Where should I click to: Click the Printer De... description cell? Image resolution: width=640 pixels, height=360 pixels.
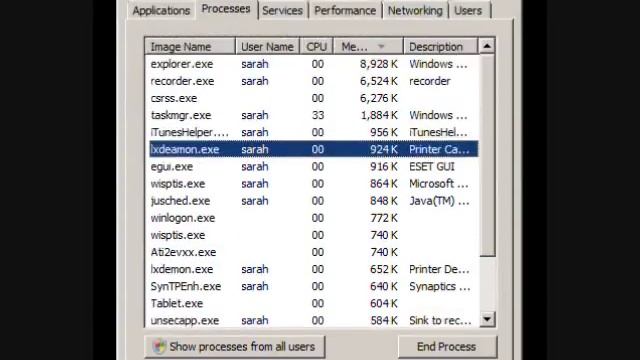tap(439, 269)
